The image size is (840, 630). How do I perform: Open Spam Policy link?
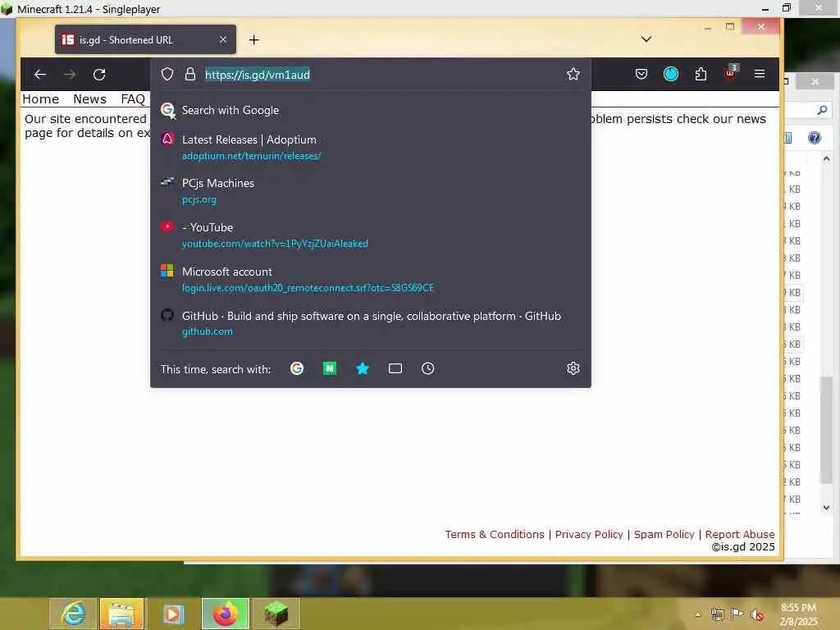pyautogui.click(x=664, y=534)
